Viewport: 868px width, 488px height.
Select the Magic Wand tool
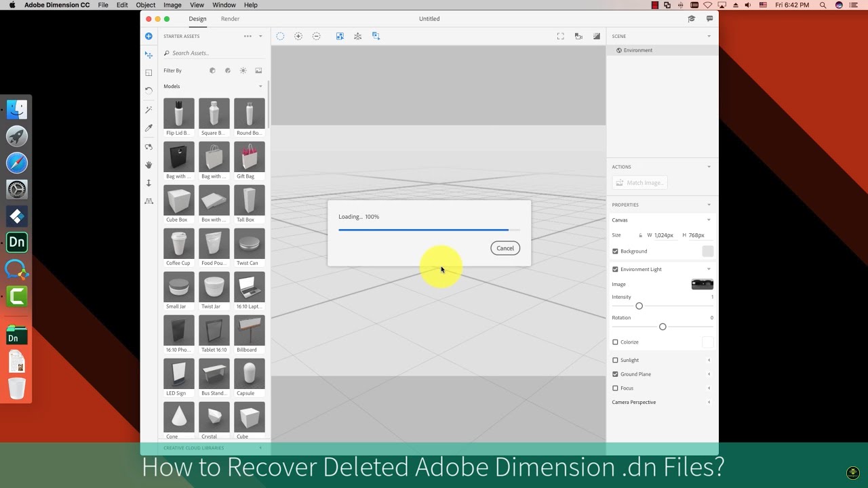(x=149, y=109)
